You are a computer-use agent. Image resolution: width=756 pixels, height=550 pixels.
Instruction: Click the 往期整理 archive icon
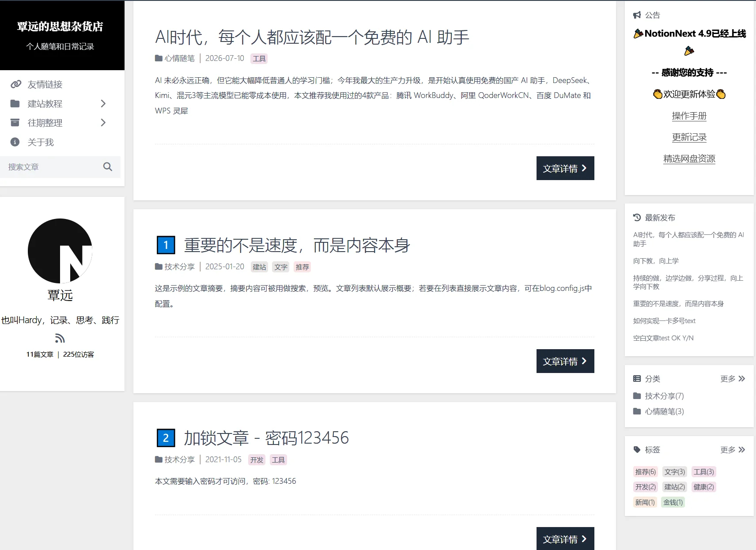[x=15, y=123]
